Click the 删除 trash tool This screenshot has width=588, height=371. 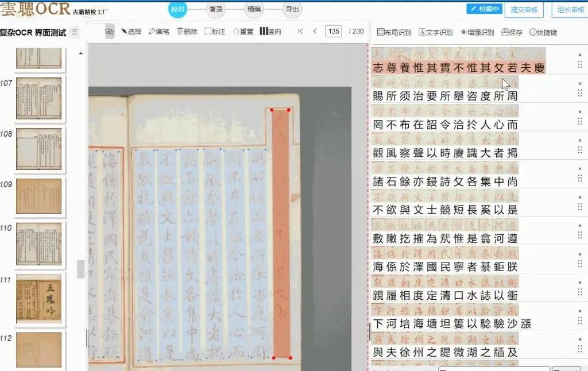coord(187,32)
